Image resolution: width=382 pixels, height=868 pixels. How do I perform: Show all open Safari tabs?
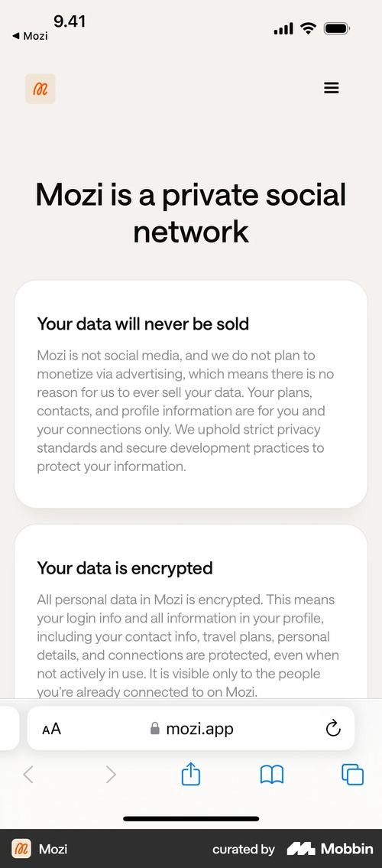(x=353, y=775)
